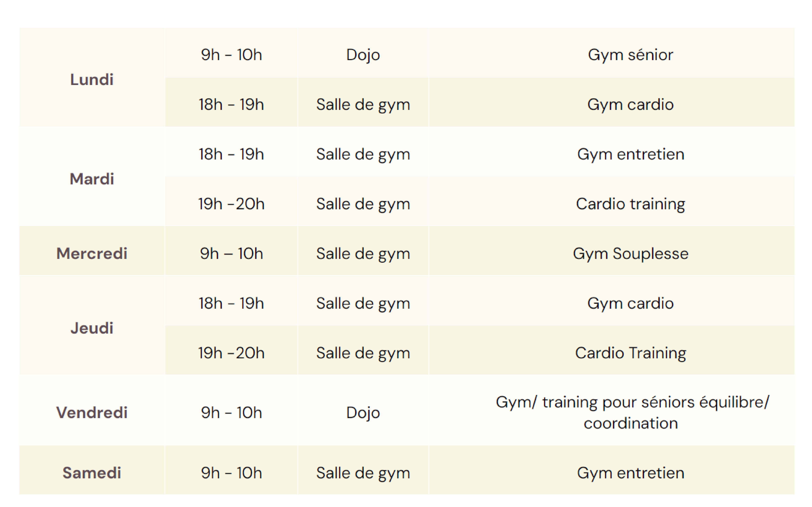The width and height of the screenshot is (812, 507).
Task: Click Thursday's Cardio Training cell
Action: 630,352
